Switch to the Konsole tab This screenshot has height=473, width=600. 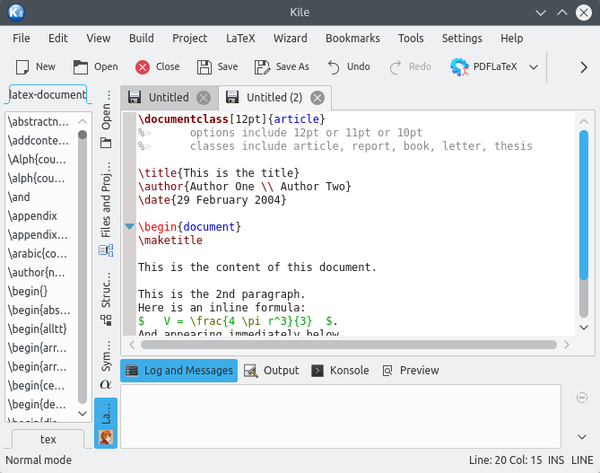(340, 370)
